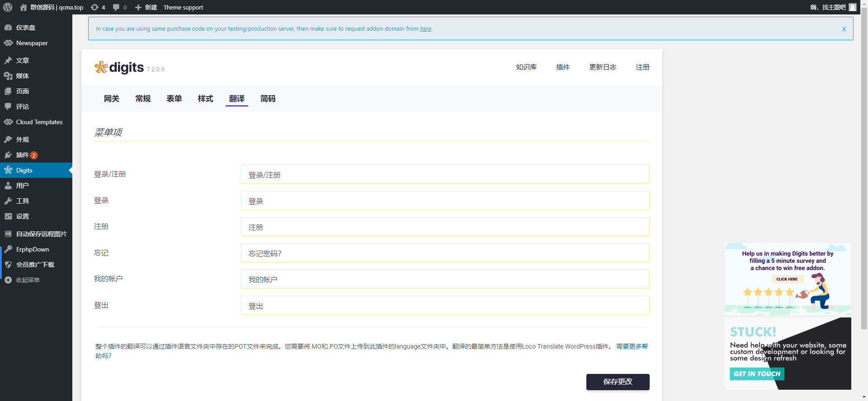The height and width of the screenshot is (401, 868).
Task: Click the 页面 pages icon
Action: pyautogui.click(x=8, y=91)
